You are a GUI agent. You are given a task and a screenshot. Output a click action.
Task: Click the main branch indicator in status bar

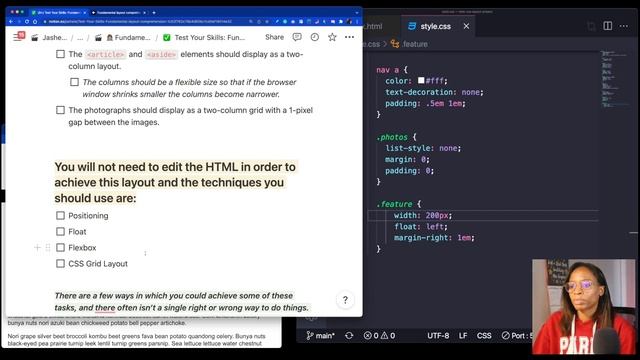[320, 336]
